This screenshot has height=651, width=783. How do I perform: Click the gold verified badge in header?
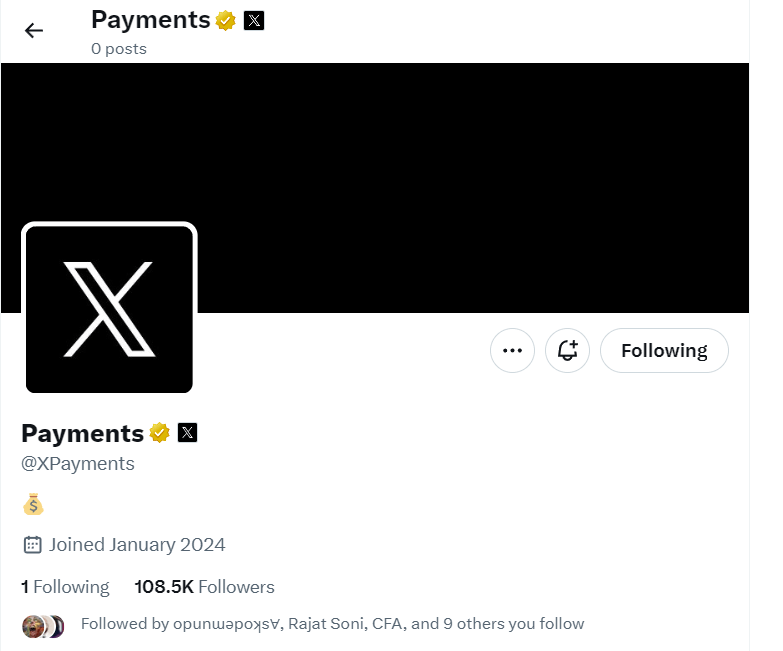[226, 20]
